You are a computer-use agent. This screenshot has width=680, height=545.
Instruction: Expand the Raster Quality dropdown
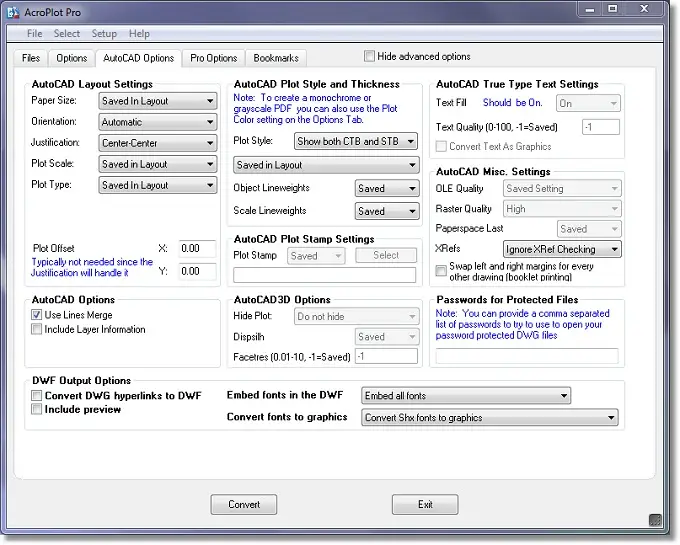(562, 209)
